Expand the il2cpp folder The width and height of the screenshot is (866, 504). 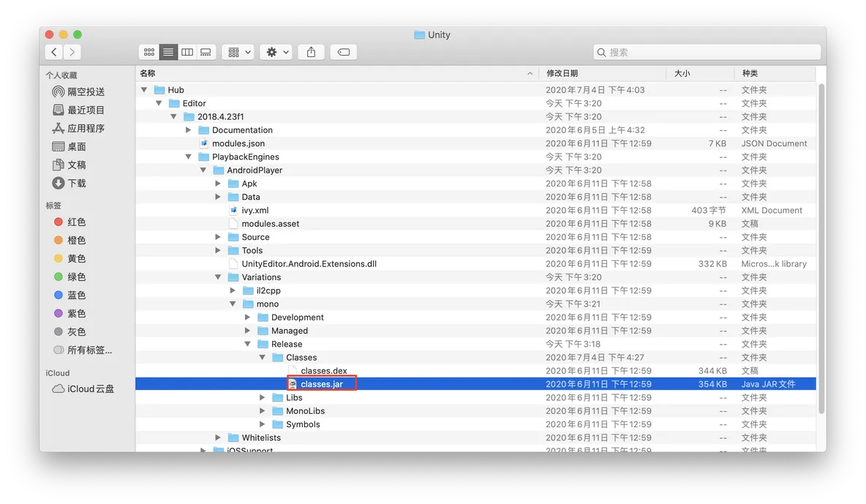[x=233, y=290]
